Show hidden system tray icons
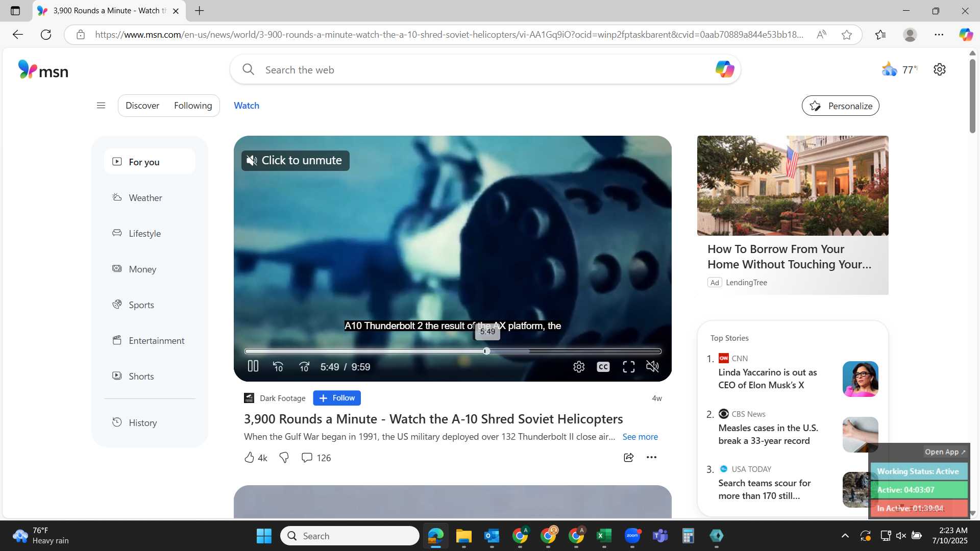The height and width of the screenshot is (551, 980). (x=845, y=536)
